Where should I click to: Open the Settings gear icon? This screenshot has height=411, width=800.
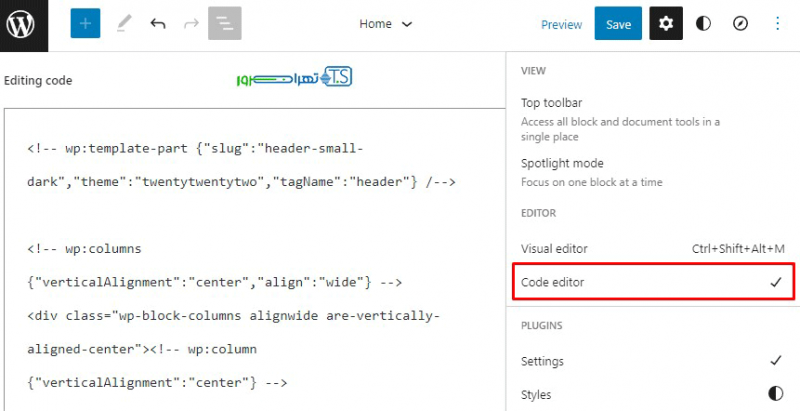666,24
